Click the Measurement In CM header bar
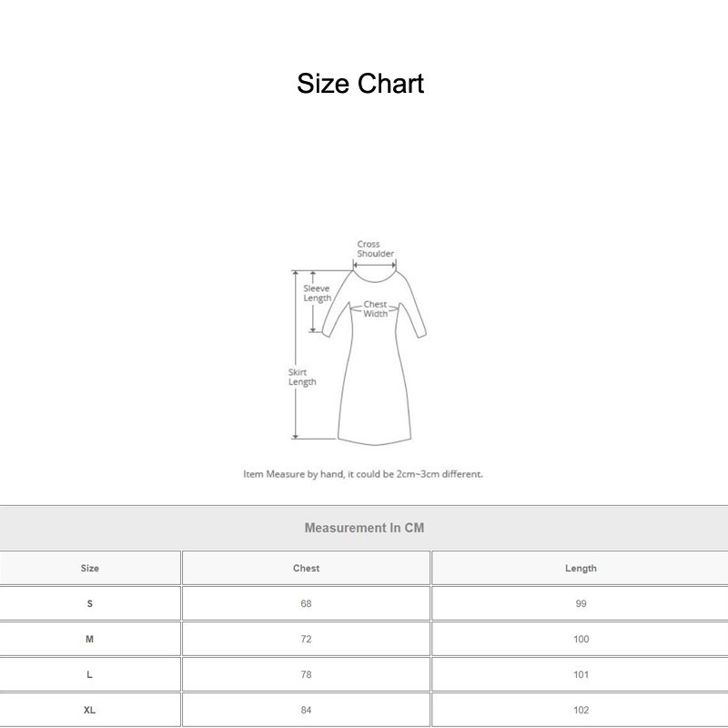 364,526
